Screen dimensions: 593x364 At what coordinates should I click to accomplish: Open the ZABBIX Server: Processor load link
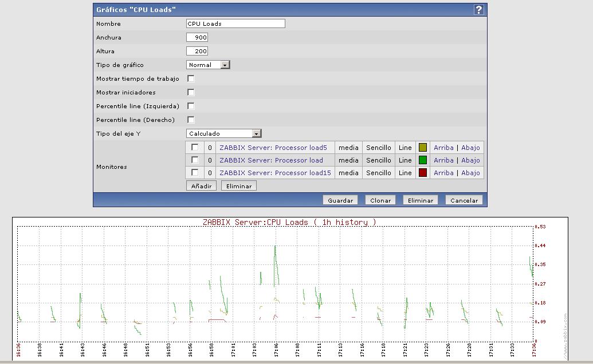[x=271, y=160]
